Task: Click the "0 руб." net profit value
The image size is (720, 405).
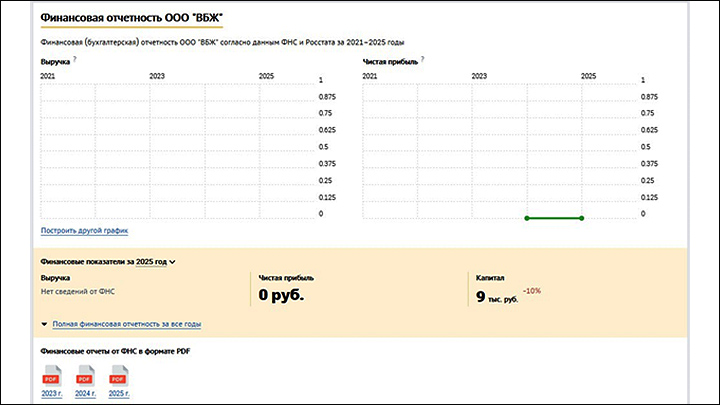Action: pyautogui.click(x=280, y=296)
